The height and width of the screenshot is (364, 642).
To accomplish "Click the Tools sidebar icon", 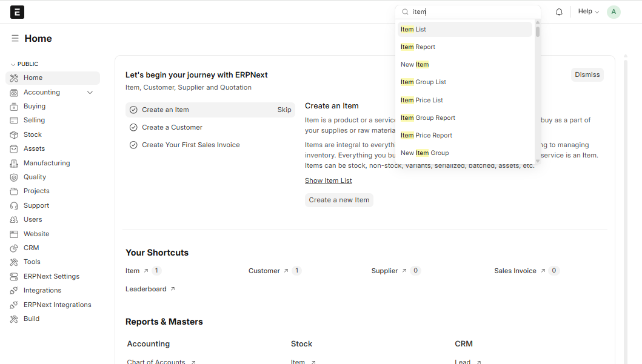I will [x=14, y=262].
